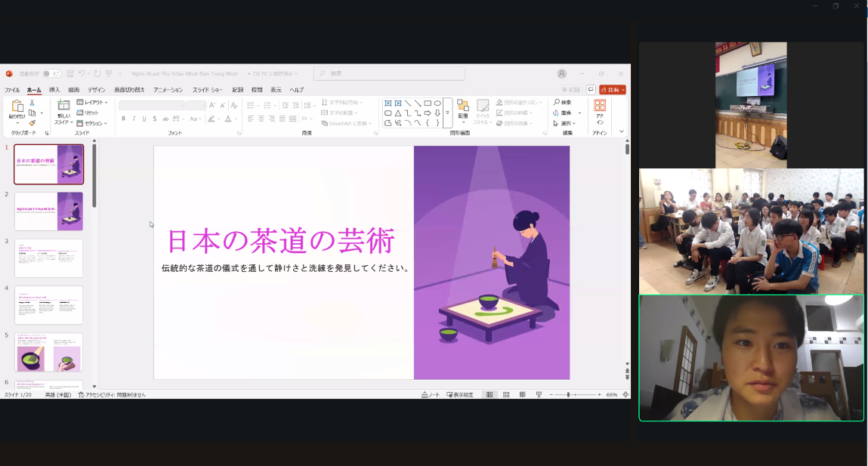Select slide 3 thumbnail in slide panel
Image resolution: width=868 pixels, height=466 pixels.
[x=48, y=258]
